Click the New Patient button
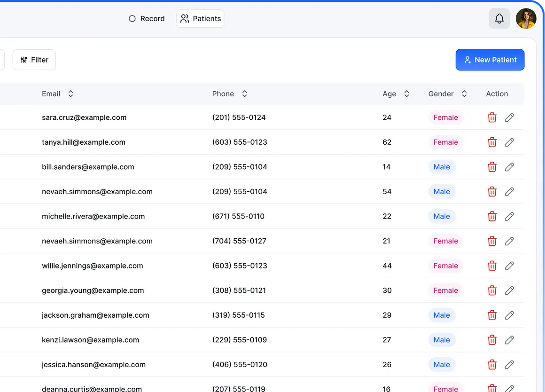The height and width of the screenshot is (392, 545). (x=490, y=60)
